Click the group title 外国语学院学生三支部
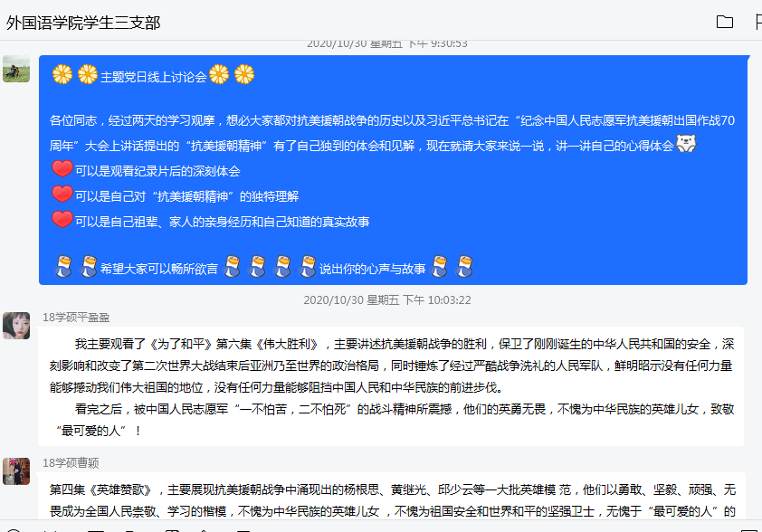The width and height of the screenshot is (762, 532). coord(83,23)
